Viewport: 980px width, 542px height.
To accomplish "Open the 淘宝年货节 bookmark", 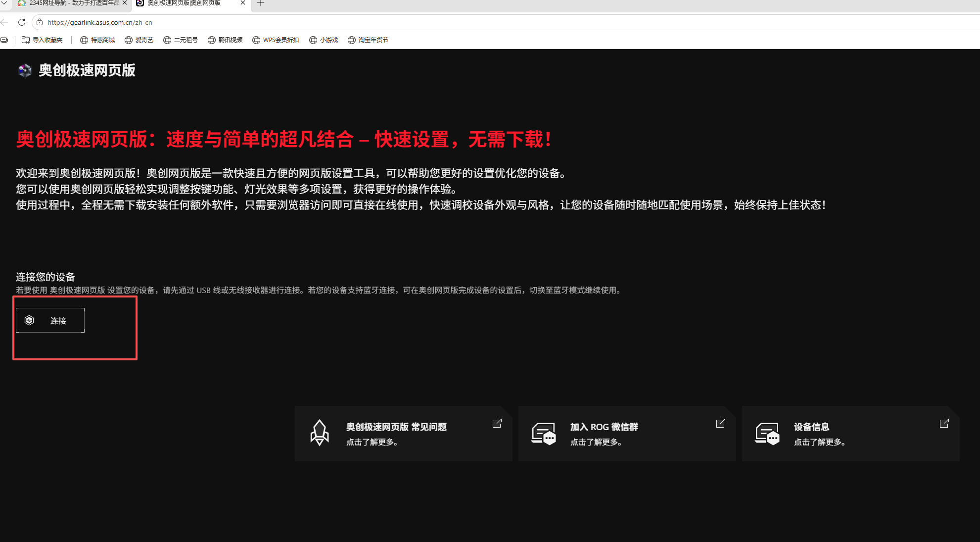I will (368, 40).
